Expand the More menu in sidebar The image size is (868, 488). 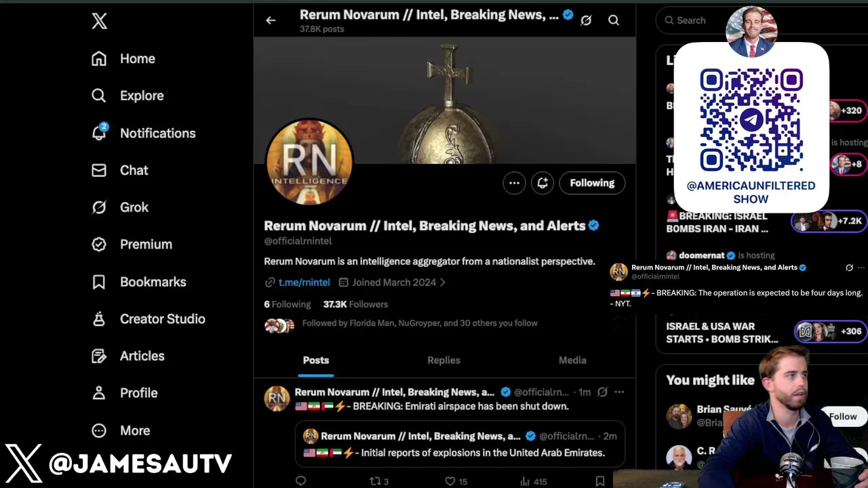click(x=121, y=430)
